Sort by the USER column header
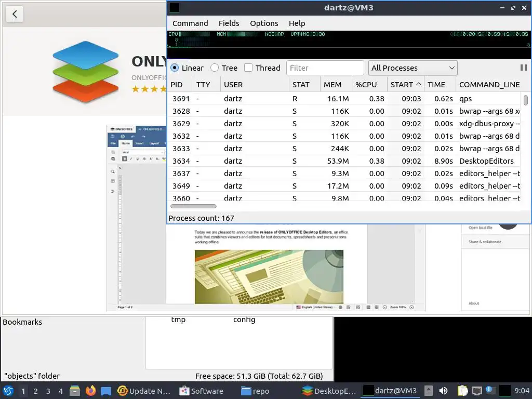532x399 pixels. (x=255, y=85)
